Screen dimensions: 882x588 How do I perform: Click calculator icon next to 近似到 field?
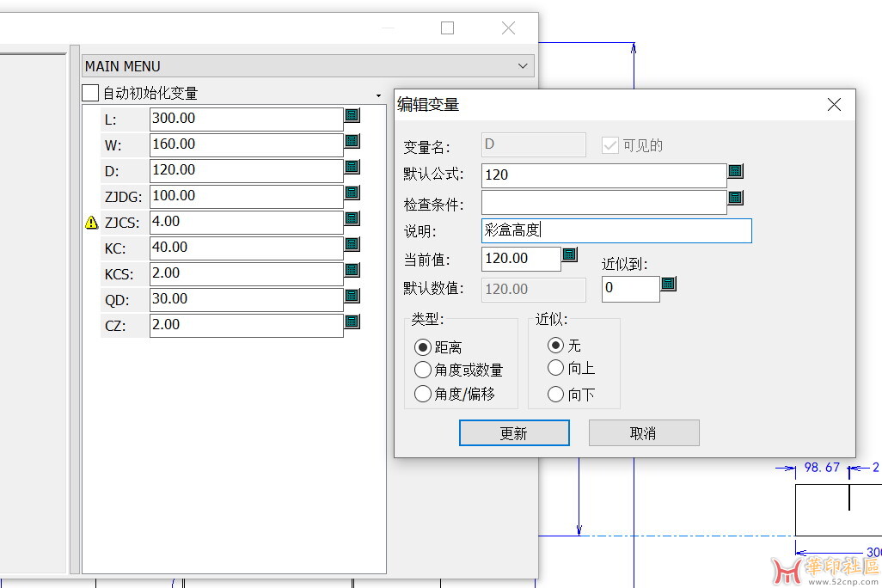(668, 284)
